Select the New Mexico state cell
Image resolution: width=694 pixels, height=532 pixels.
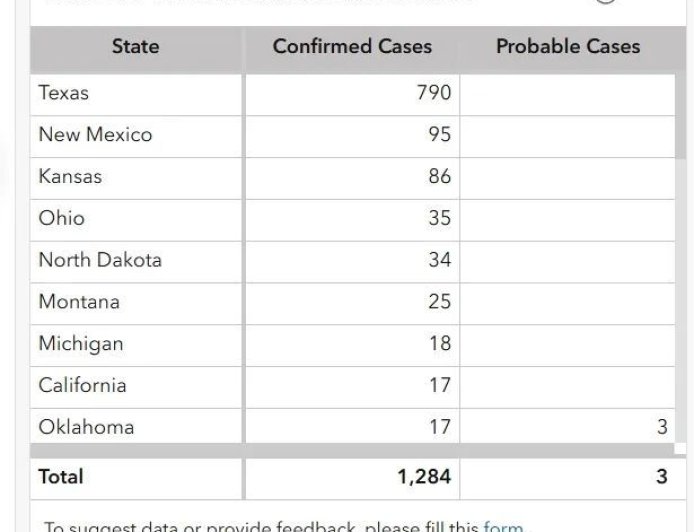point(95,135)
